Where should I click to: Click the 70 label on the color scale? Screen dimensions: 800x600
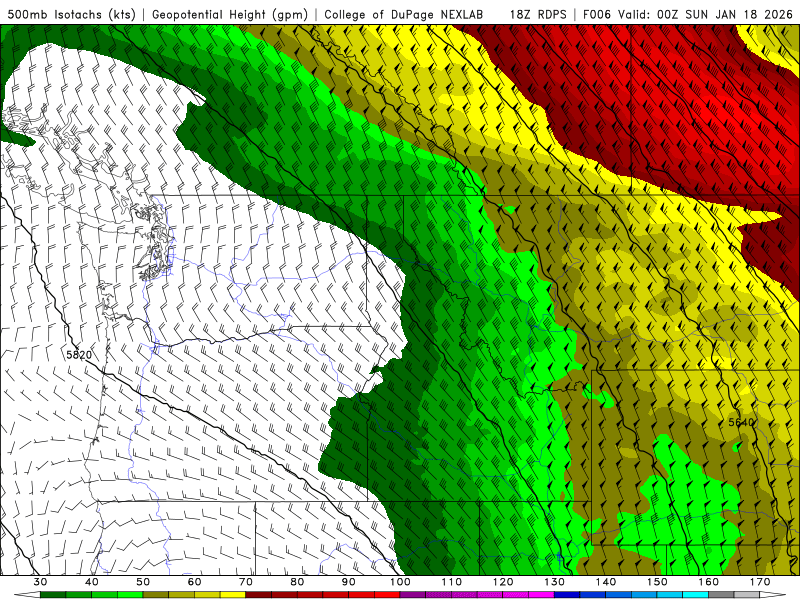pos(246,582)
